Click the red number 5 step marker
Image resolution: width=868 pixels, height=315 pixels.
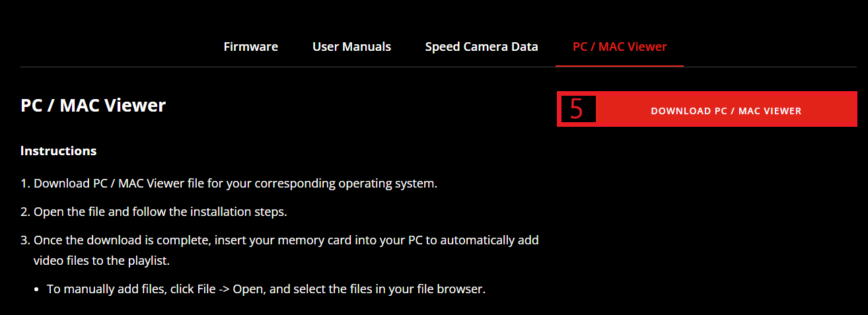(x=578, y=110)
